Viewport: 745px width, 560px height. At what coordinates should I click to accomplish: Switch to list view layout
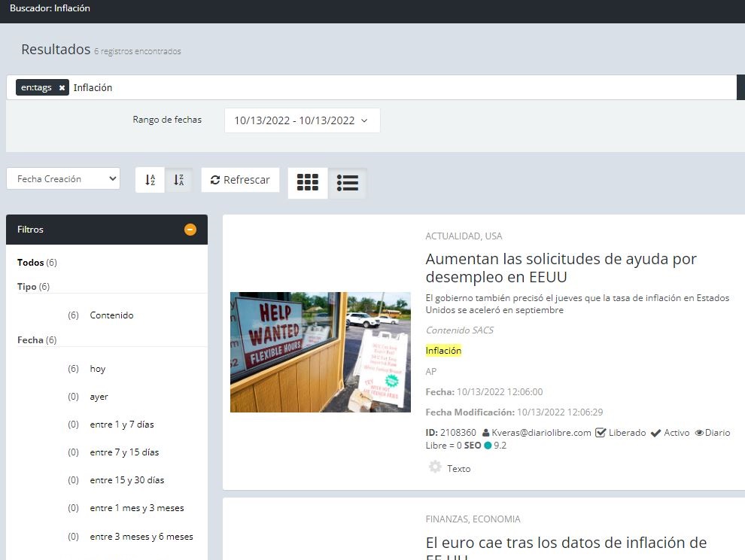point(348,182)
